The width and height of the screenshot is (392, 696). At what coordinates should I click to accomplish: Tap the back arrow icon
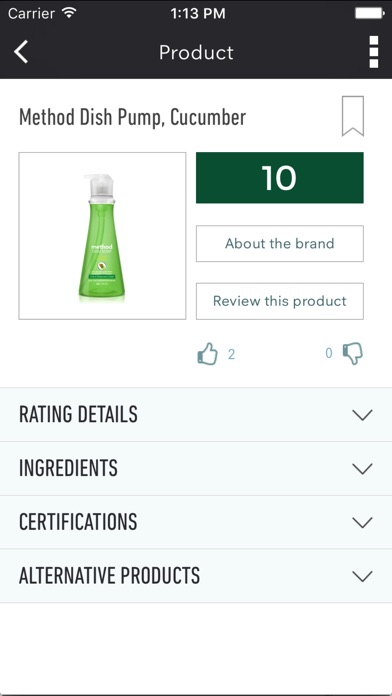(21, 52)
